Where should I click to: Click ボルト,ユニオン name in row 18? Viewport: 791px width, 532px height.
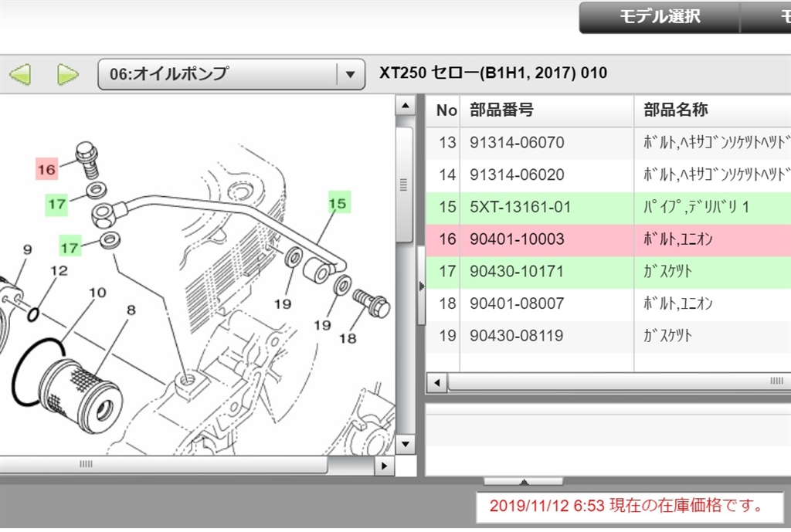tap(677, 304)
